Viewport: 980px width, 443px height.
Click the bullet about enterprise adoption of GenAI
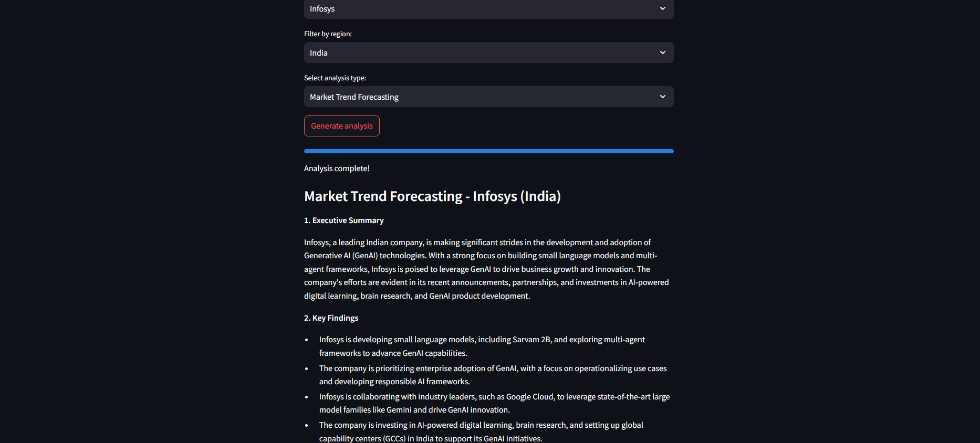[493, 375]
